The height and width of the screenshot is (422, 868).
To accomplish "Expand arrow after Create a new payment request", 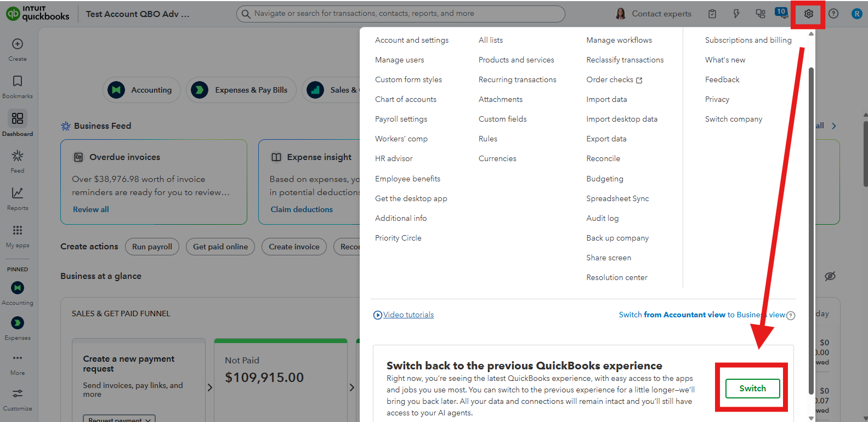I will (x=209, y=387).
